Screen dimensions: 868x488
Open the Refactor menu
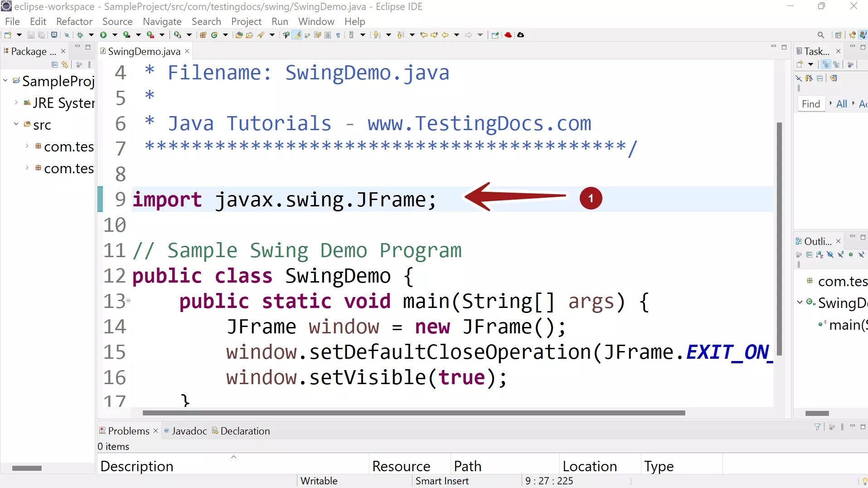(x=74, y=21)
